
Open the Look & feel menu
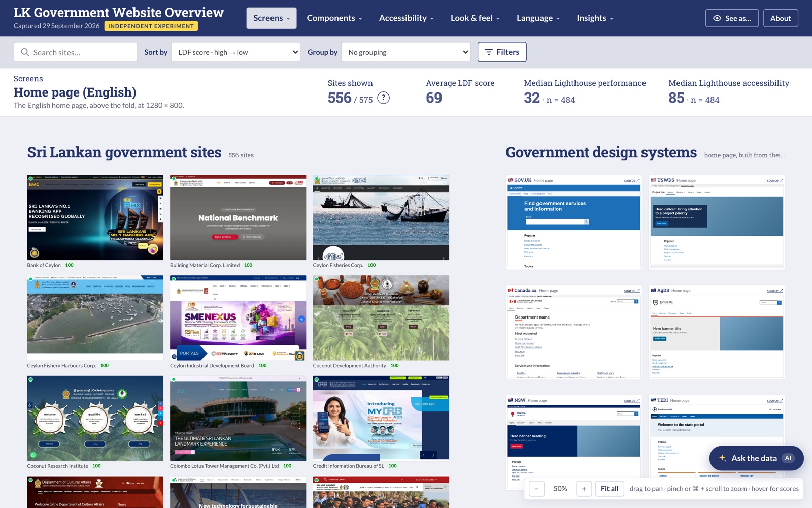tap(475, 18)
